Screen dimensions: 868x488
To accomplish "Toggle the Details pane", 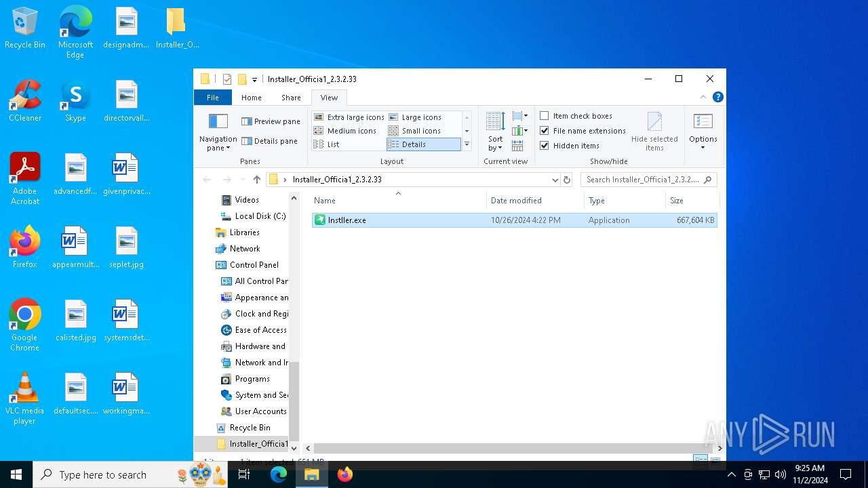I will point(269,141).
